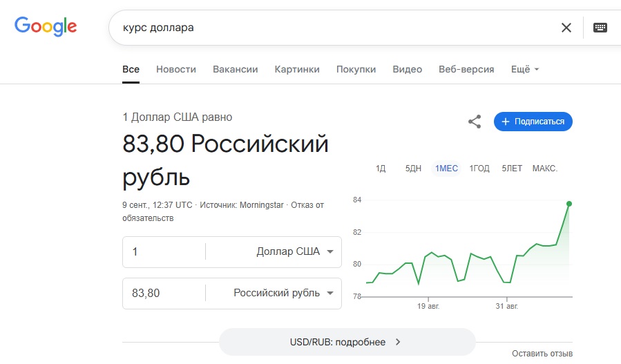Go to the Видео tab
Image resolution: width=621 pixels, height=364 pixels.
pos(407,69)
